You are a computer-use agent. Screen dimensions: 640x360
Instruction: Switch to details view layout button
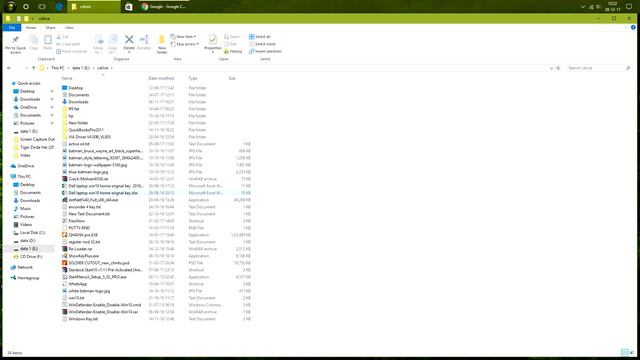(x=624, y=352)
